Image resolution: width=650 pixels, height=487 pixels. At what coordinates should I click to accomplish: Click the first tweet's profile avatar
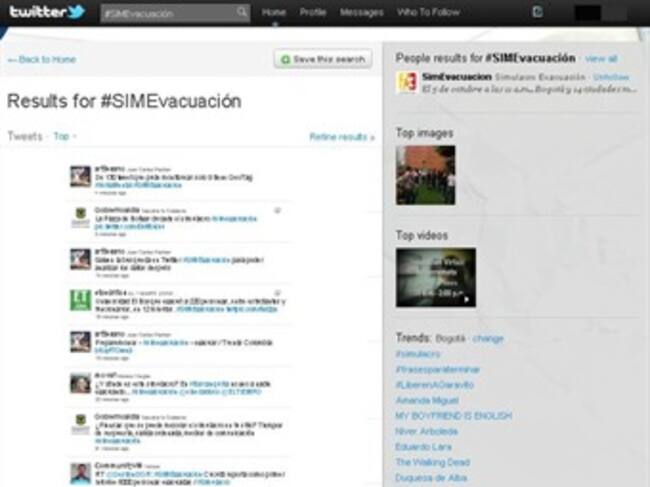(80, 176)
